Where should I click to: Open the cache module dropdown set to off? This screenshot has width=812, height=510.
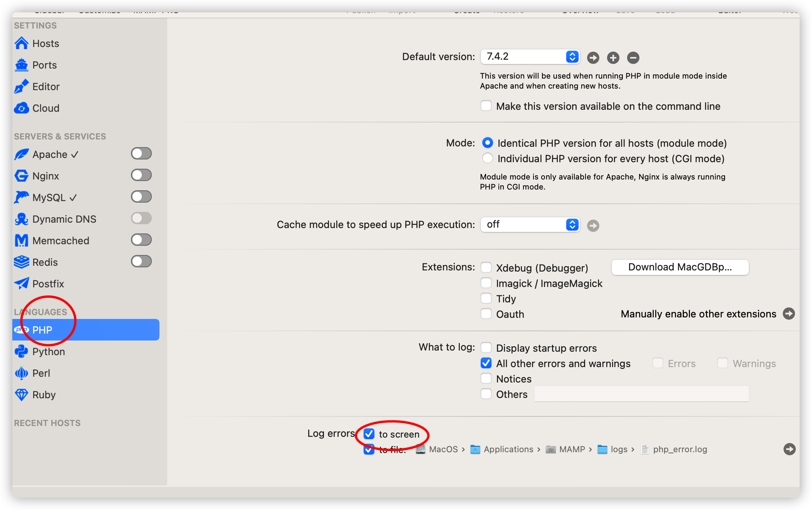(x=530, y=225)
